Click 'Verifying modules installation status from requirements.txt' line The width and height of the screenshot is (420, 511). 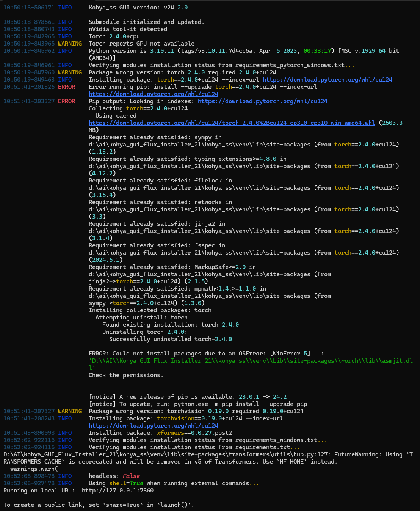tap(194, 447)
